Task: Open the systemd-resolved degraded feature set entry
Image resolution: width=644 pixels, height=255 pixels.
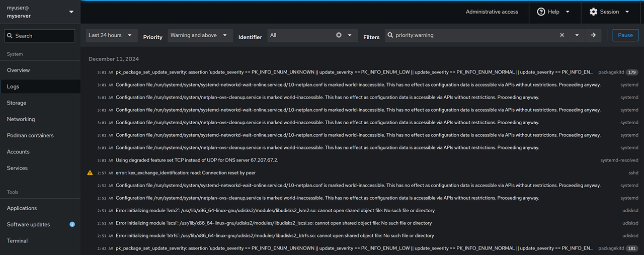Action: click(362, 160)
